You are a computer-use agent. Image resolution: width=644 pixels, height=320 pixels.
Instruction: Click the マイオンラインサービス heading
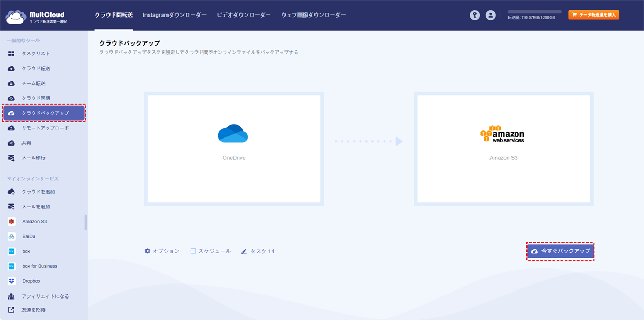33,178
